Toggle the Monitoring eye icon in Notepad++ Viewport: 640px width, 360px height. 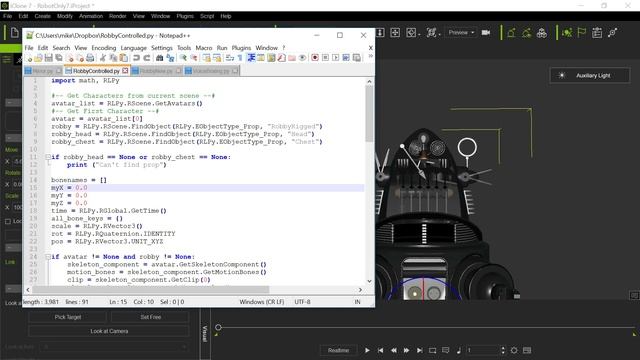(x=302, y=58)
